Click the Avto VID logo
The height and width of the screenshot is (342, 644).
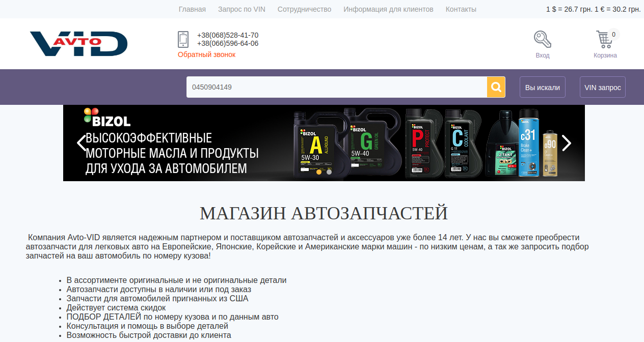[78, 43]
